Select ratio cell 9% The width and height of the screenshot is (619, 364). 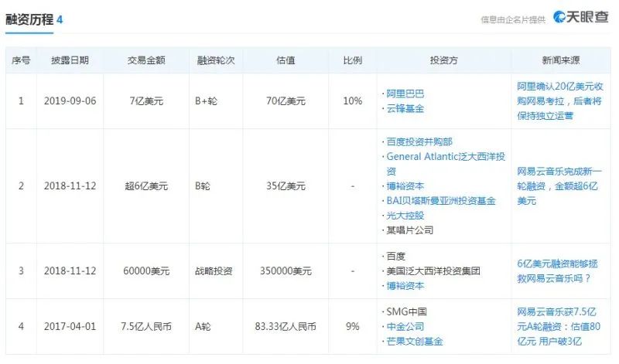(353, 327)
